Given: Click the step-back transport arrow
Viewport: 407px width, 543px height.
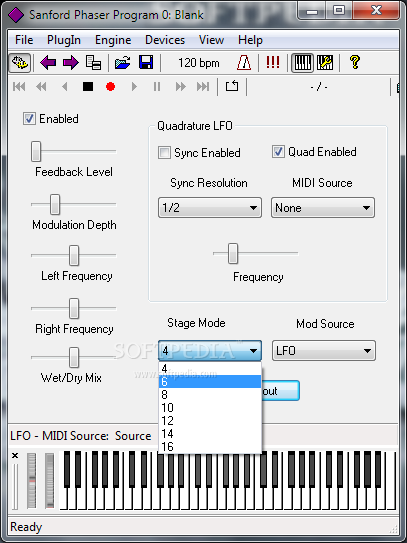Looking at the screenshot, I should [x=64, y=87].
